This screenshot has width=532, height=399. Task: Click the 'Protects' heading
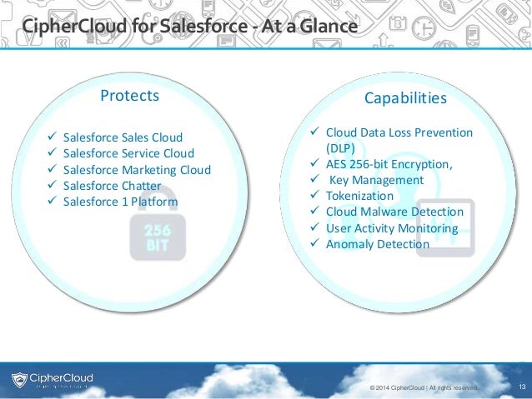point(129,96)
